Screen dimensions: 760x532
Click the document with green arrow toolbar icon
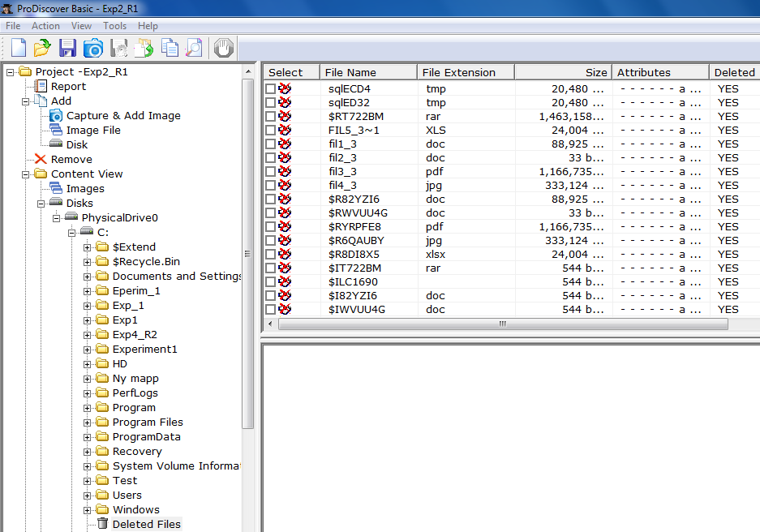pyautogui.click(x=144, y=48)
